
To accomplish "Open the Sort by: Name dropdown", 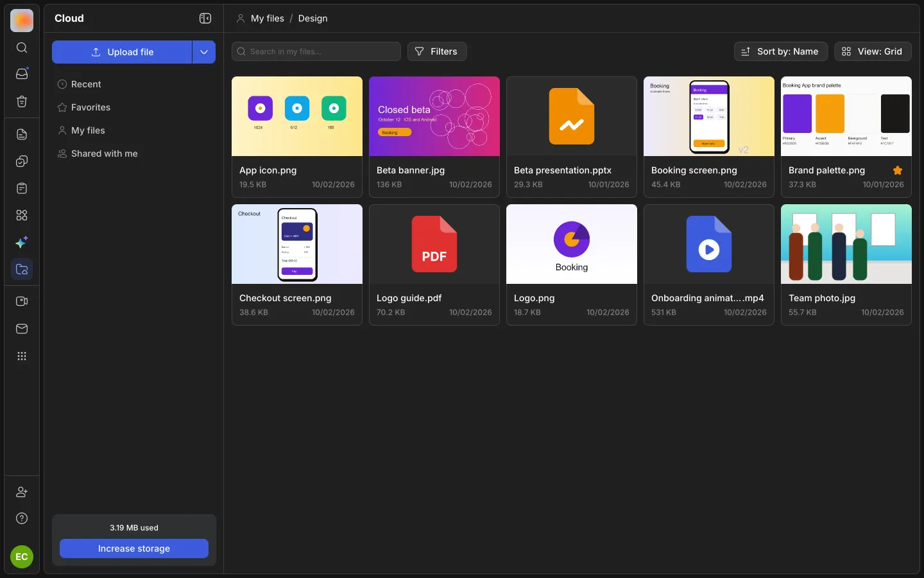I will point(781,51).
